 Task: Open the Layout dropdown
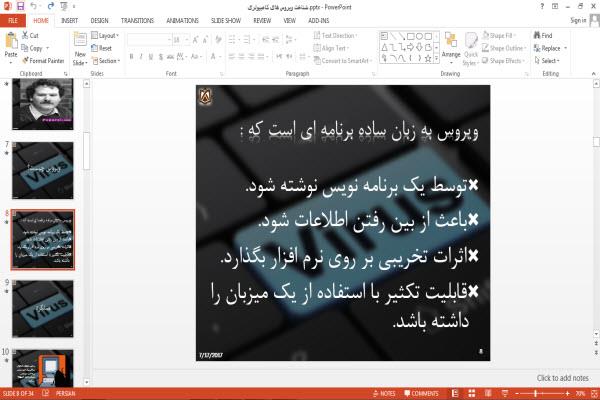pyautogui.click(x=105, y=36)
